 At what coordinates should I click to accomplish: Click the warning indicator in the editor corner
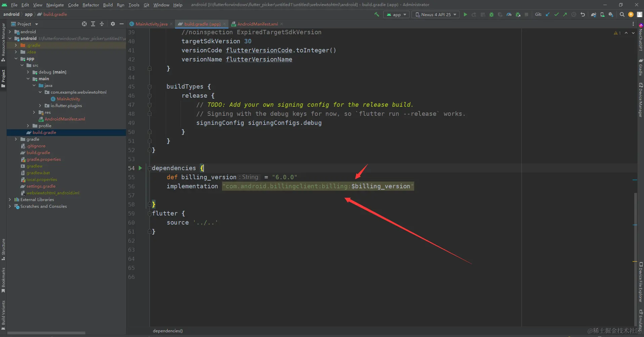click(x=617, y=33)
